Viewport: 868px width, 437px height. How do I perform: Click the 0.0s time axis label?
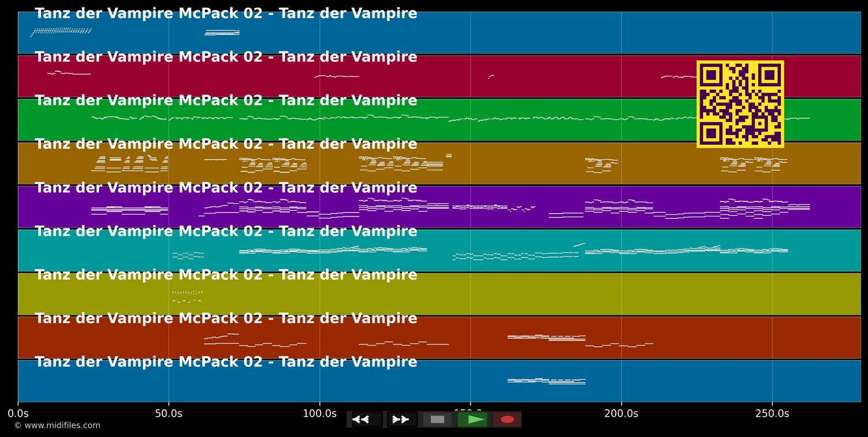coord(18,413)
